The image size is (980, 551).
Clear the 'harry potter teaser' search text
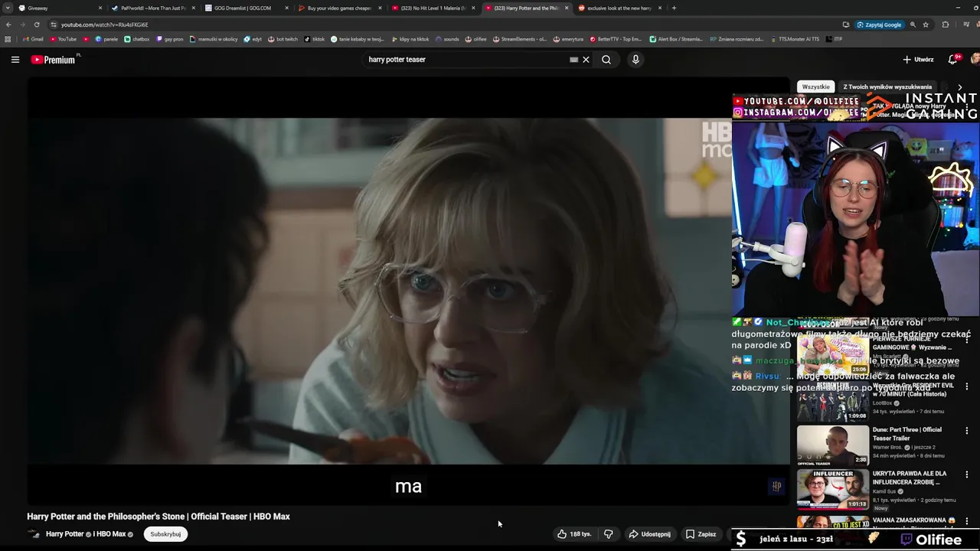coord(586,60)
